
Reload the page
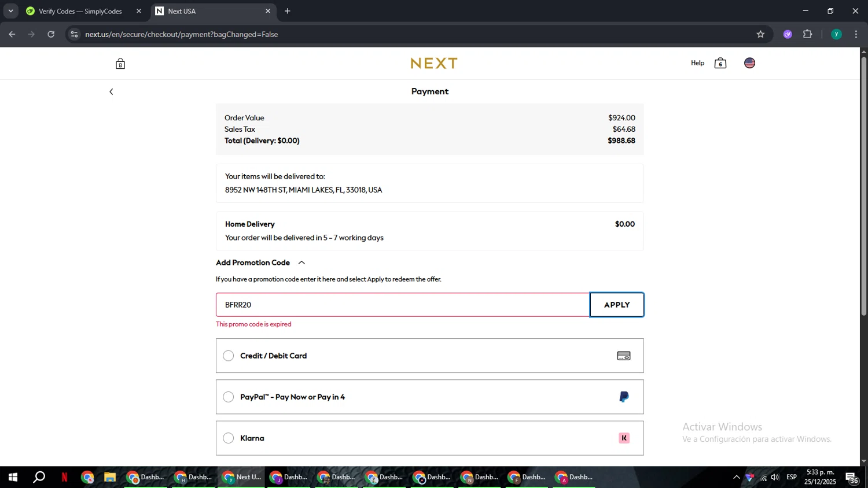click(x=51, y=34)
